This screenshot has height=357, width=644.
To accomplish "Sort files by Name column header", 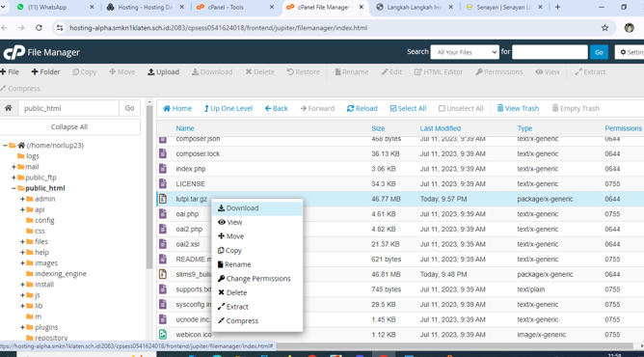I will click(185, 128).
